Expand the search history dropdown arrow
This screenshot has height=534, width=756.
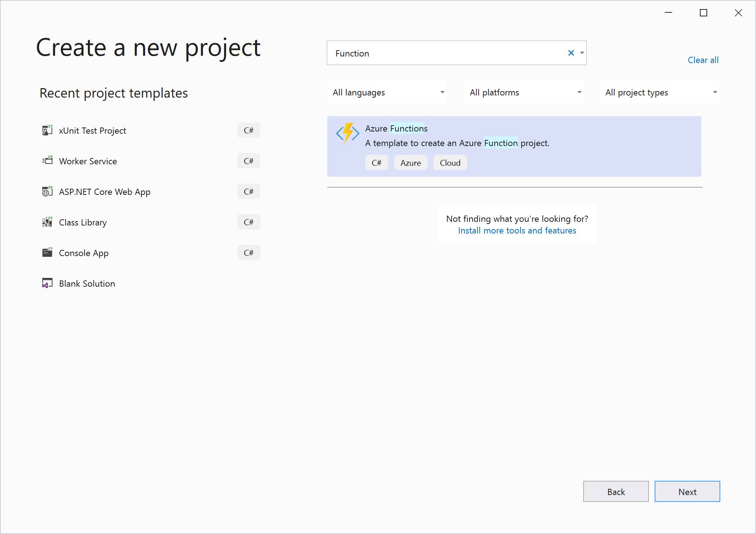(582, 53)
